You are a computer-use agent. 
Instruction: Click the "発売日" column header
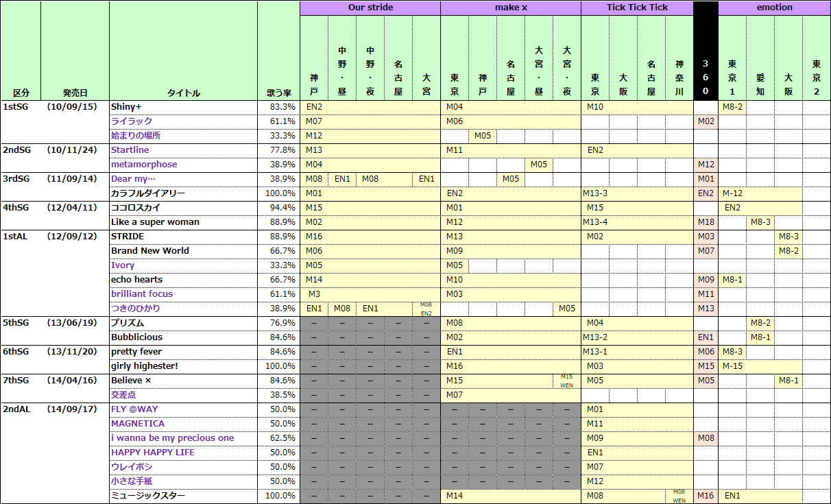[x=75, y=93]
